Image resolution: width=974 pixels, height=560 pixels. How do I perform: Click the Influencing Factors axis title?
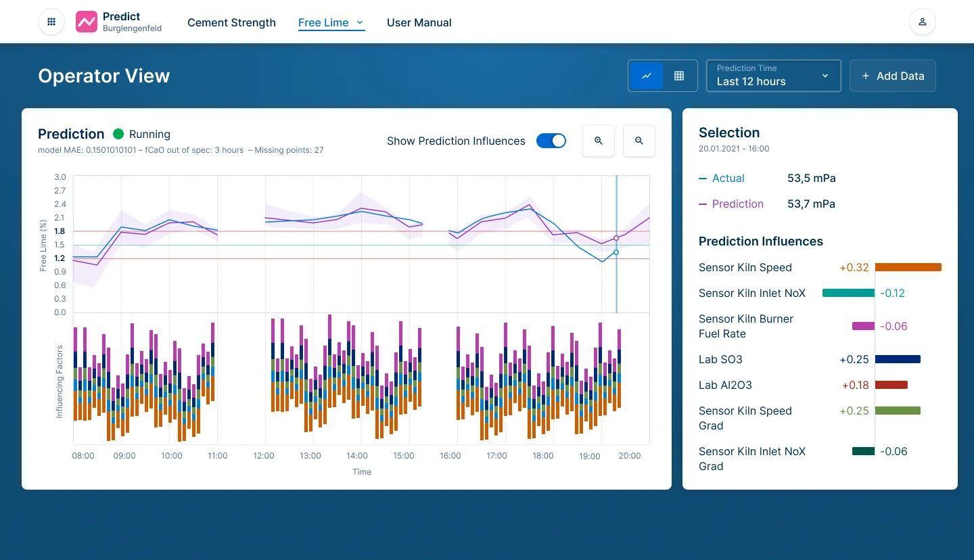[x=60, y=381]
